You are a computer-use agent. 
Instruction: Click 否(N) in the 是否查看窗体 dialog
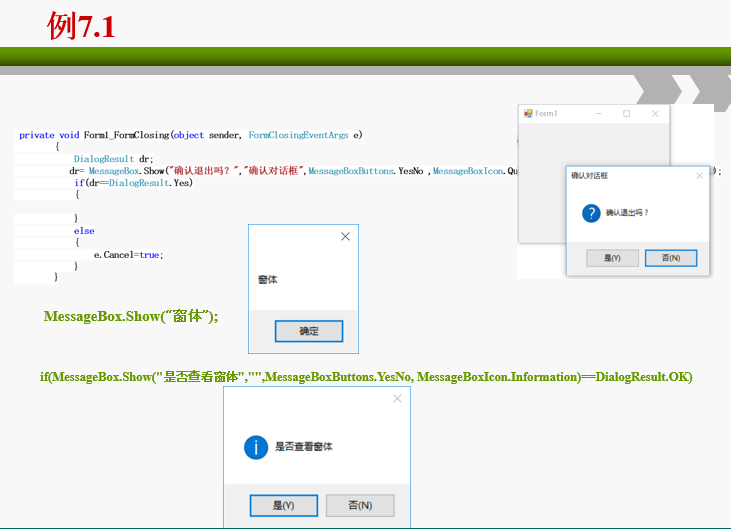pyautogui.click(x=360, y=506)
